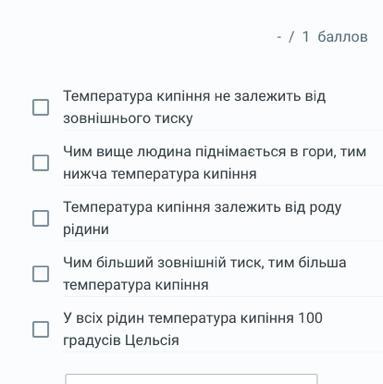This screenshot has height=384, width=383.
Task: Click the dash before the score slash
Action: click(x=279, y=37)
